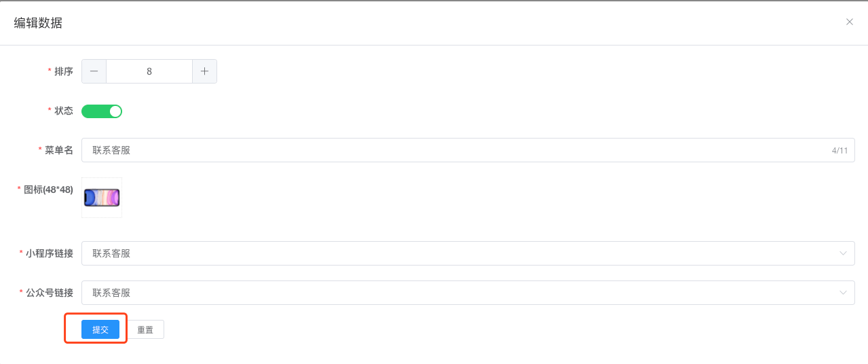Click the 图标(48*48) field label

click(48, 189)
